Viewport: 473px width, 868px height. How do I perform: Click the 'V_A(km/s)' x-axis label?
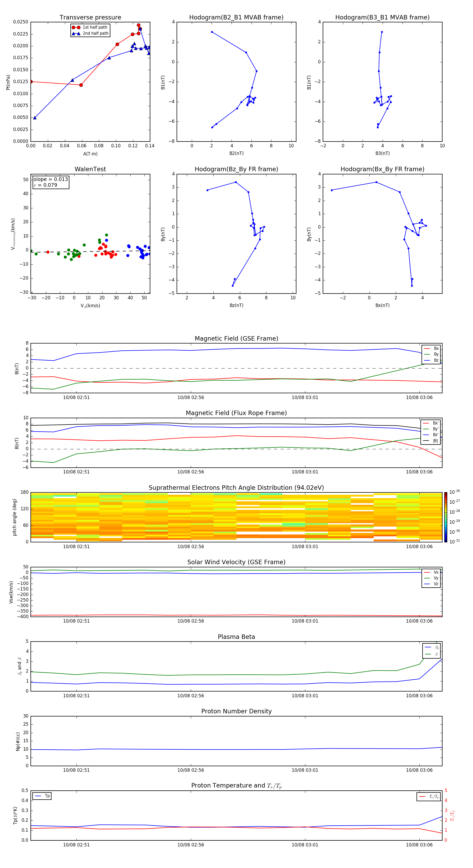(90, 306)
